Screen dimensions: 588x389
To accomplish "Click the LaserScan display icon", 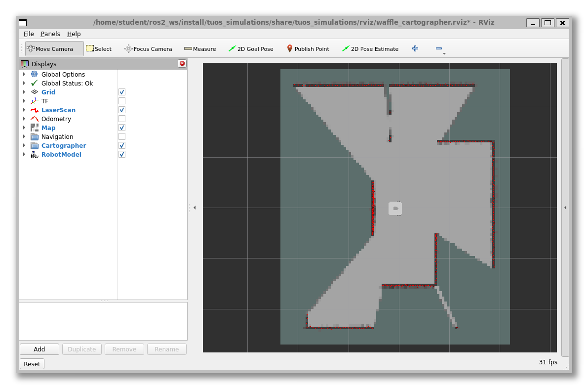I will [x=35, y=110].
